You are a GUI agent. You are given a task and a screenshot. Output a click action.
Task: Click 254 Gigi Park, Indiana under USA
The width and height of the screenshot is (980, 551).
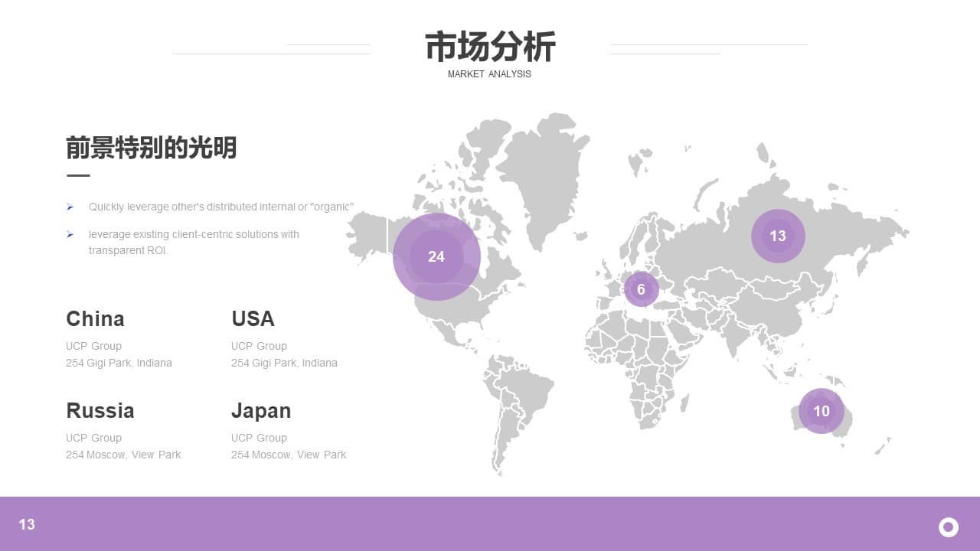coord(284,363)
